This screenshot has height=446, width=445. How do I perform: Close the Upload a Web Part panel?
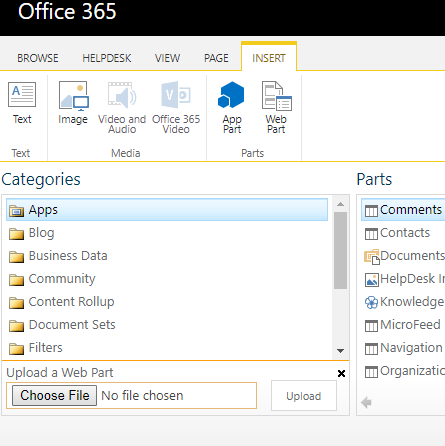point(341,373)
